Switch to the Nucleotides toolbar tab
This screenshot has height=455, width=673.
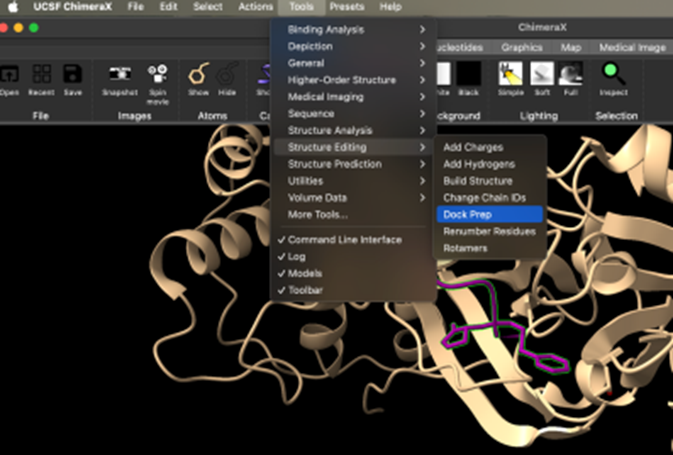(459, 47)
